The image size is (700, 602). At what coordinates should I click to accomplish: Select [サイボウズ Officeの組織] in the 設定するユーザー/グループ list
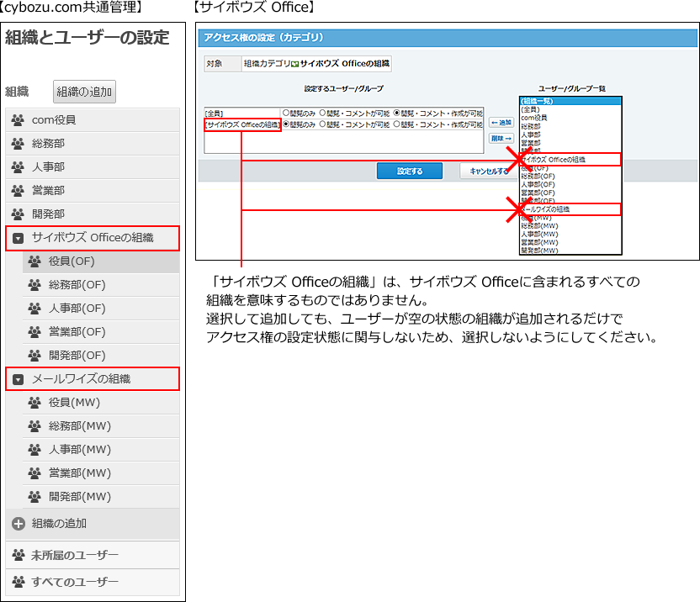tap(242, 125)
